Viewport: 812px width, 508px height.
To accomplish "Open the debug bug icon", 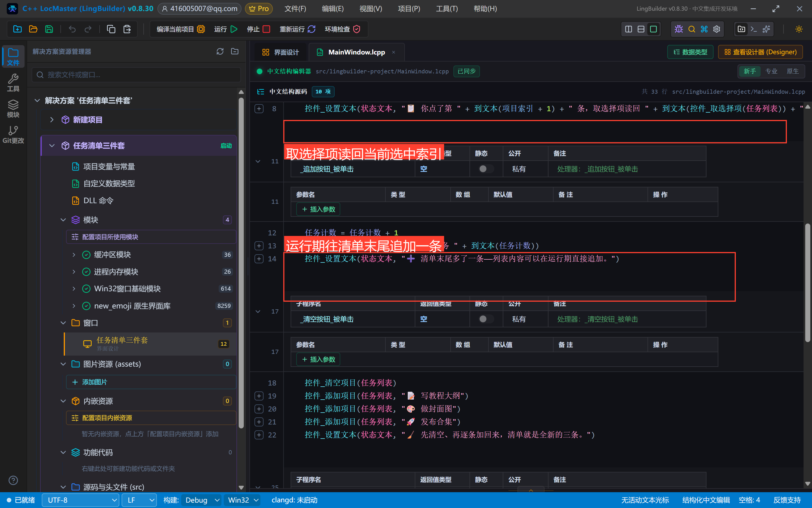I will click(679, 29).
